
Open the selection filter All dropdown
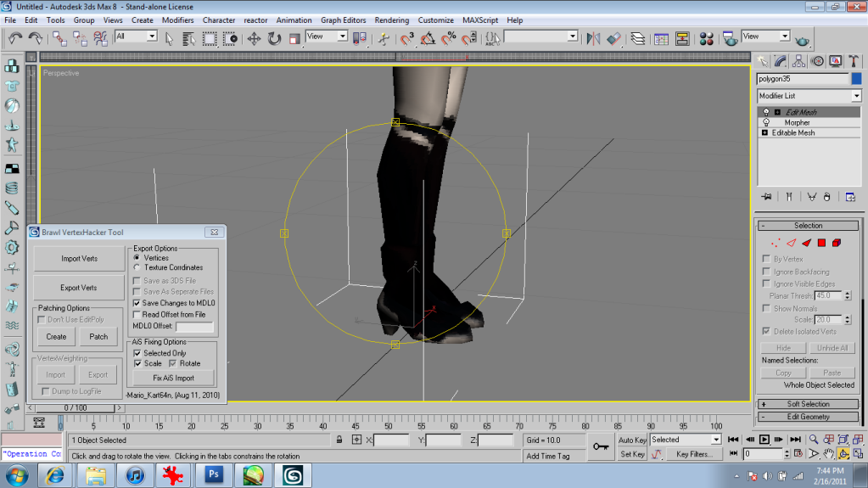coord(136,36)
